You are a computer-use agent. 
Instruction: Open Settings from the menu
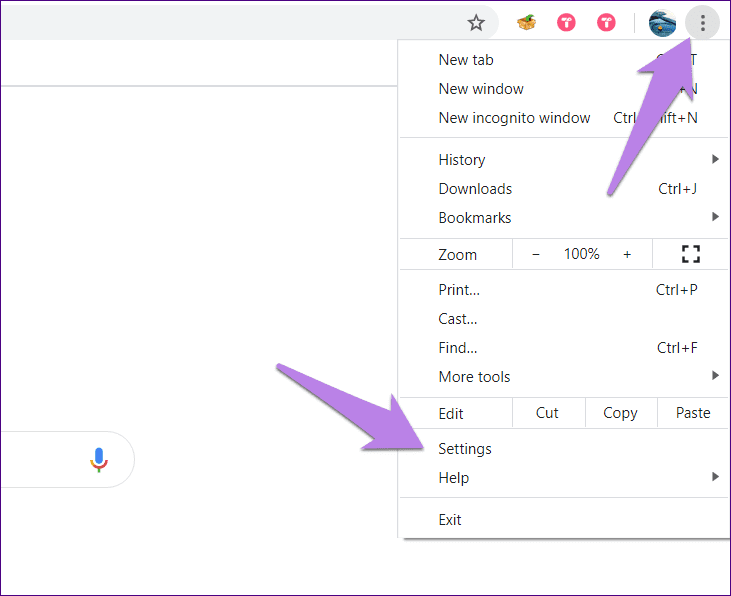(x=565, y=449)
